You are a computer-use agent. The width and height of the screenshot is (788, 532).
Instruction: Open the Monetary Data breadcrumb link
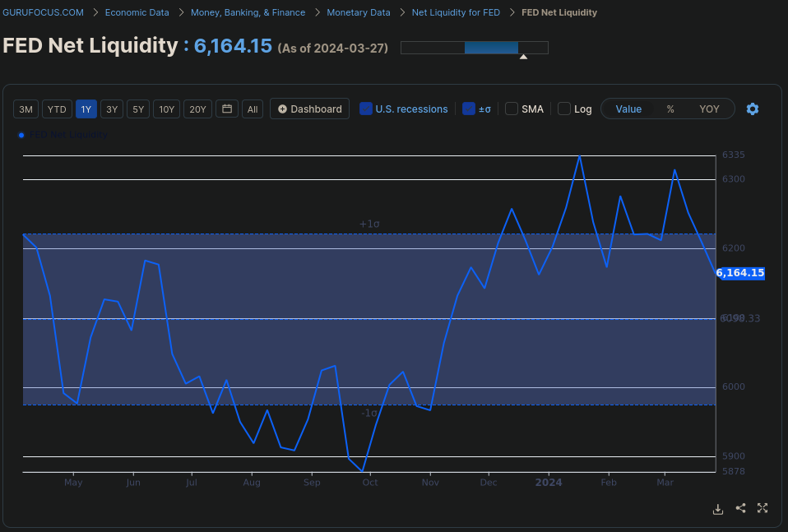(x=358, y=12)
